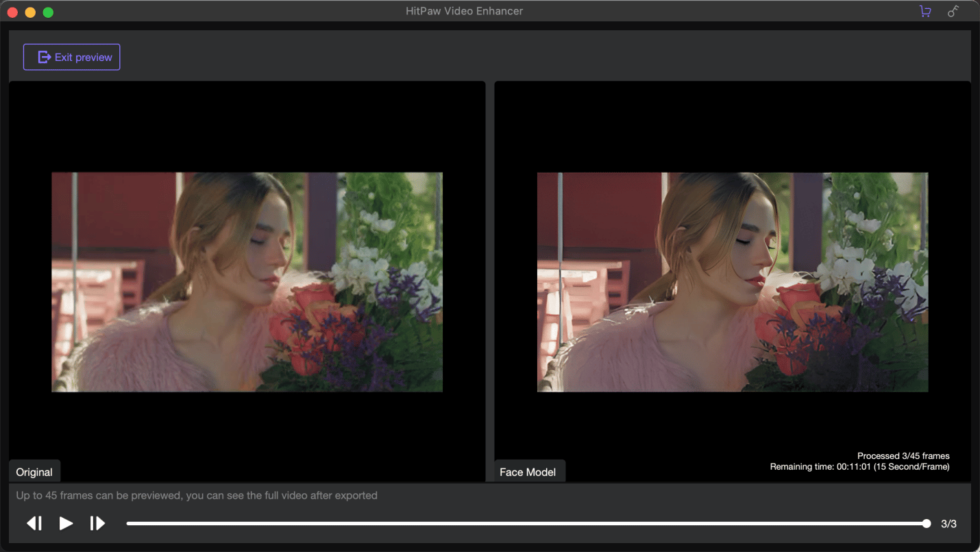
Task: Minimize the window with the yellow button
Action: (x=30, y=12)
